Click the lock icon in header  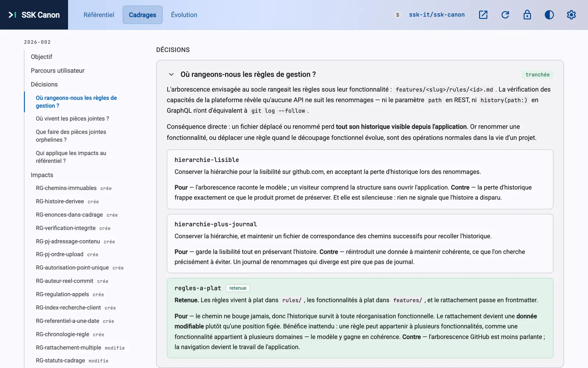(x=527, y=15)
